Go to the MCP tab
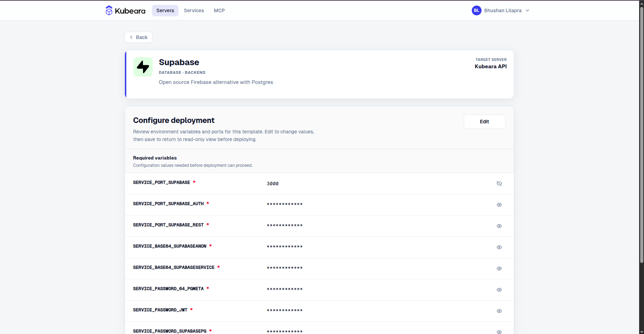This screenshot has width=644, height=334. click(219, 10)
